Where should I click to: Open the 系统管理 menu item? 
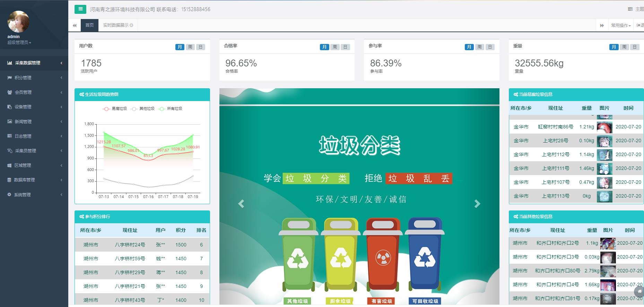tap(34, 195)
